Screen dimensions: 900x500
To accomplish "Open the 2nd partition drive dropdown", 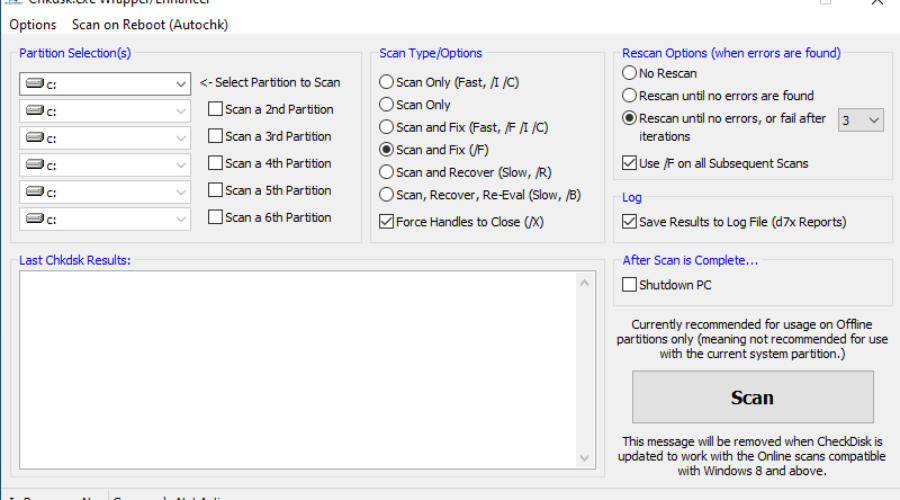I will (105, 111).
